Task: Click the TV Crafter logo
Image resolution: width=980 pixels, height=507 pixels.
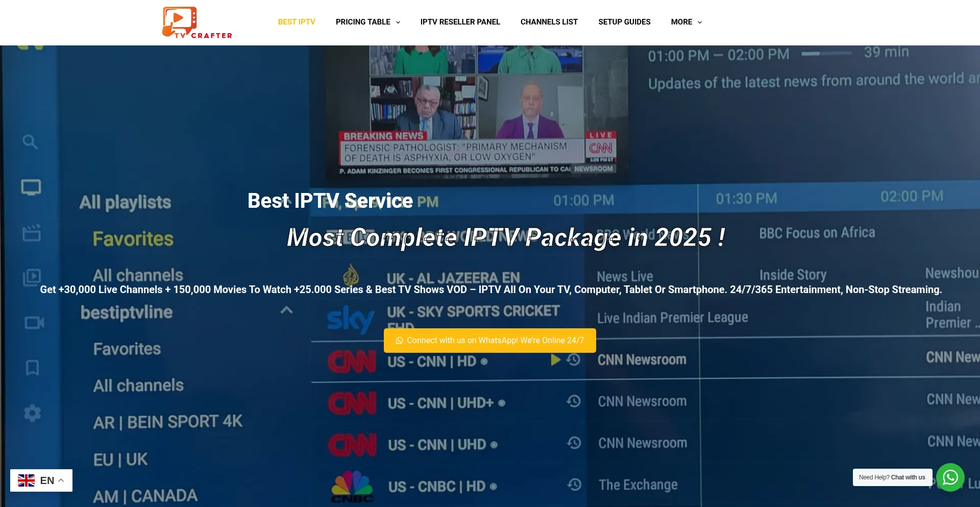Action: 197,22
